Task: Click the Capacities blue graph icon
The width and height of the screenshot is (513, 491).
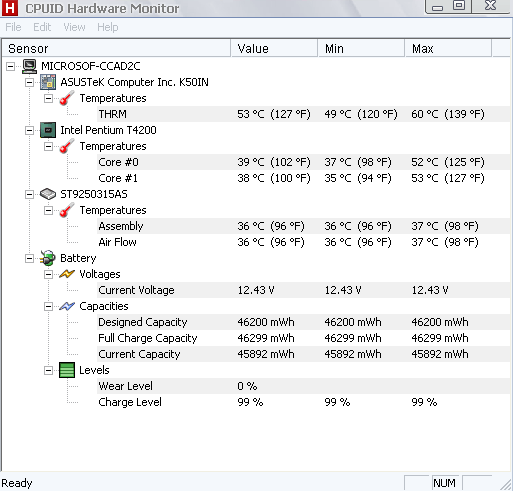Action: 67,306
